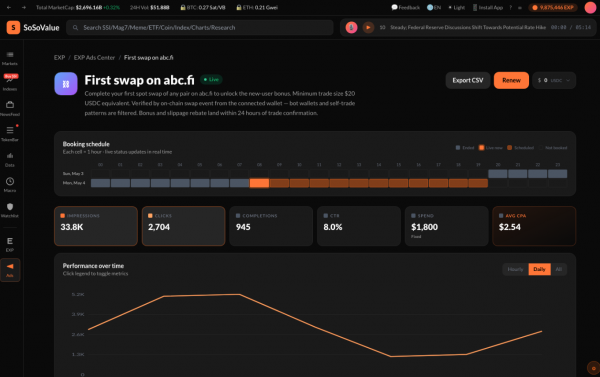Screen dimensions: 600x377
Task: Play the audio news briefing
Action: point(368,28)
